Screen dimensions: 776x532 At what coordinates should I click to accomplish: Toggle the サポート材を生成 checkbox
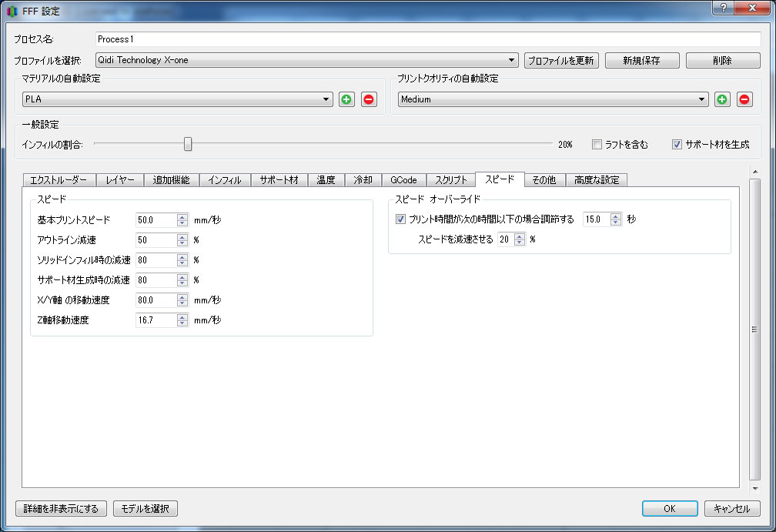[677, 144]
